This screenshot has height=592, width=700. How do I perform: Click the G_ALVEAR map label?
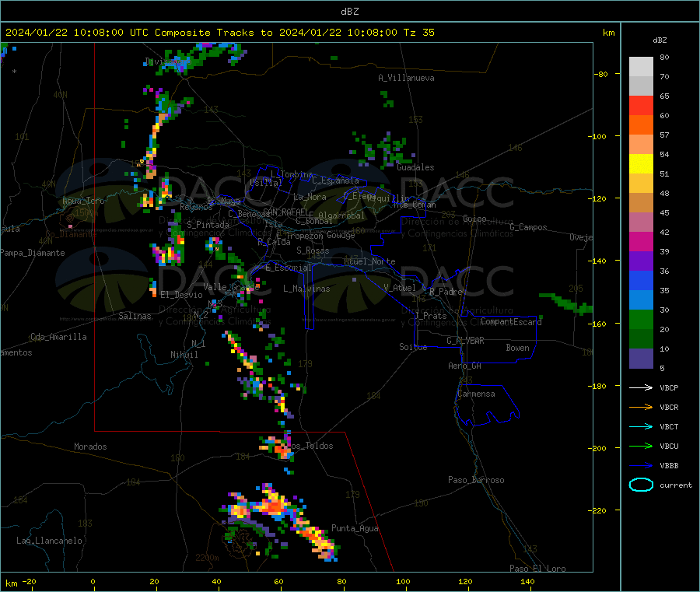coord(465,341)
